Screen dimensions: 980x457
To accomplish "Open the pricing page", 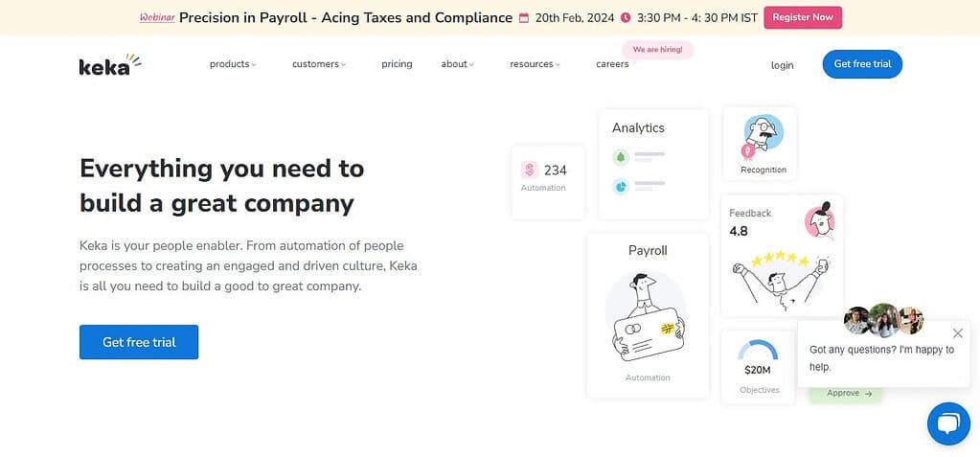I will (397, 64).
